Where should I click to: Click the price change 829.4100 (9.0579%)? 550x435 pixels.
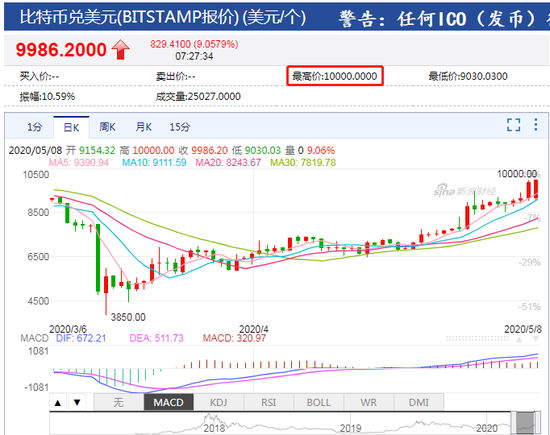point(194,44)
